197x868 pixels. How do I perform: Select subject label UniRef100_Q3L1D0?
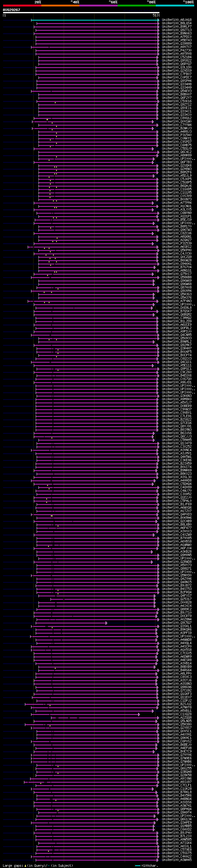(177, 67)
